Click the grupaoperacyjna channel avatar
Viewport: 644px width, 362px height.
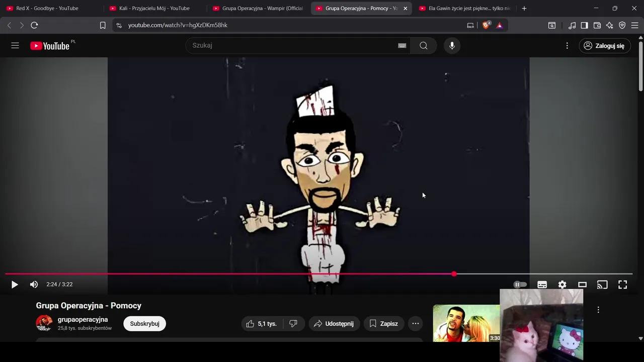44,323
